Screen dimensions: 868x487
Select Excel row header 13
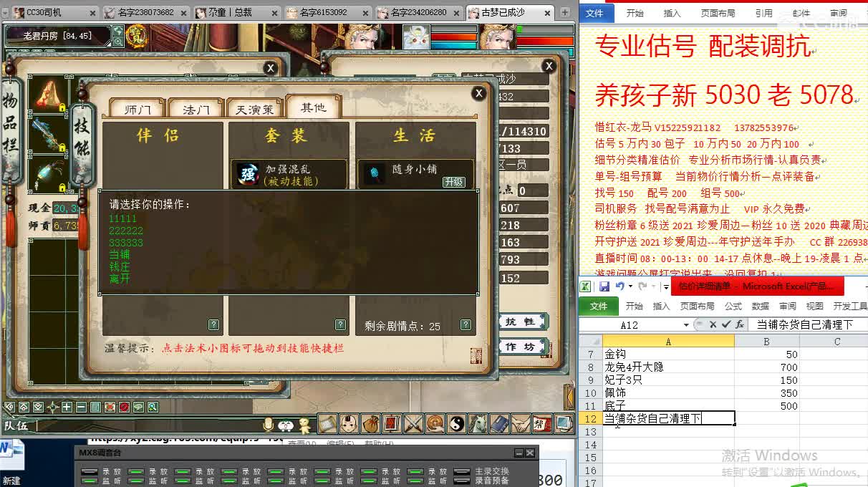click(590, 432)
